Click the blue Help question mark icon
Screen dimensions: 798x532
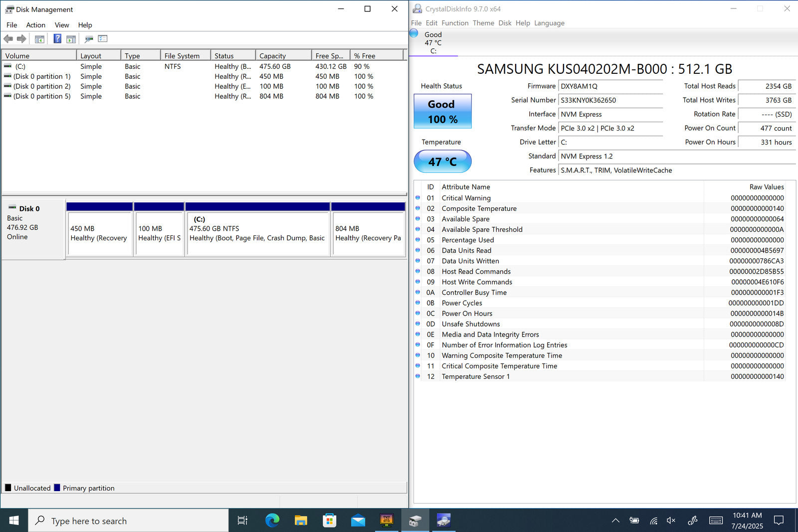click(x=57, y=39)
